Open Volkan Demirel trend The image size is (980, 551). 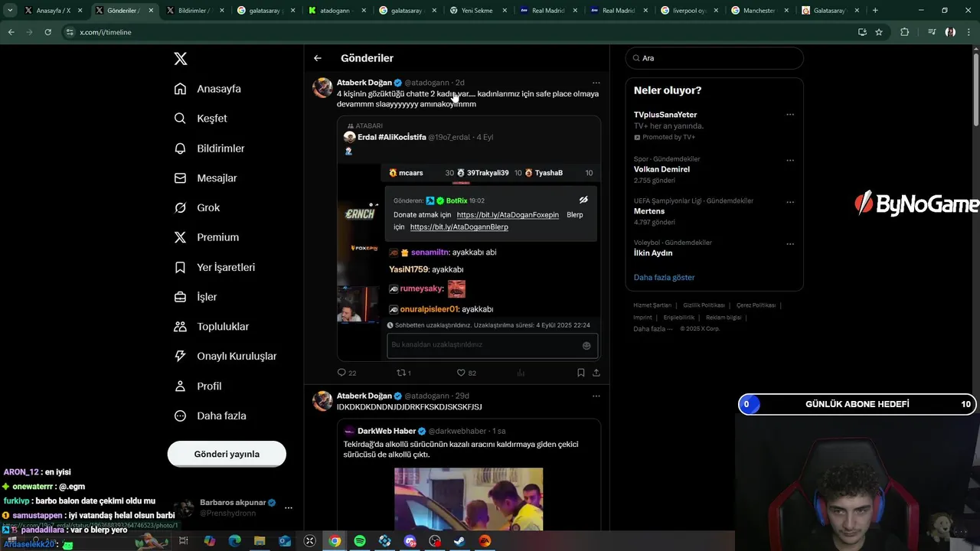pos(661,169)
